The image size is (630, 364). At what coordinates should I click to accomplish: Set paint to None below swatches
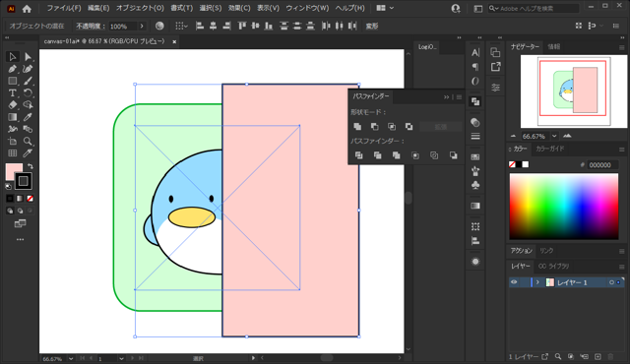[x=31, y=199]
